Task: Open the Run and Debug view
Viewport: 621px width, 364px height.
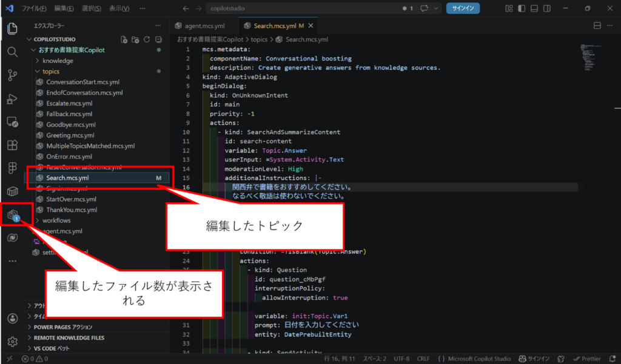Action: click(x=12, y=99)
